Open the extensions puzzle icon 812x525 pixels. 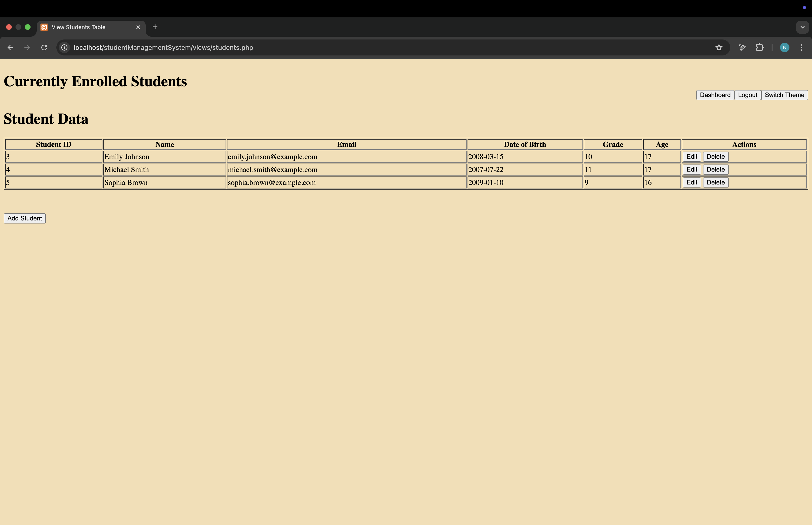[x=759, y=47]
